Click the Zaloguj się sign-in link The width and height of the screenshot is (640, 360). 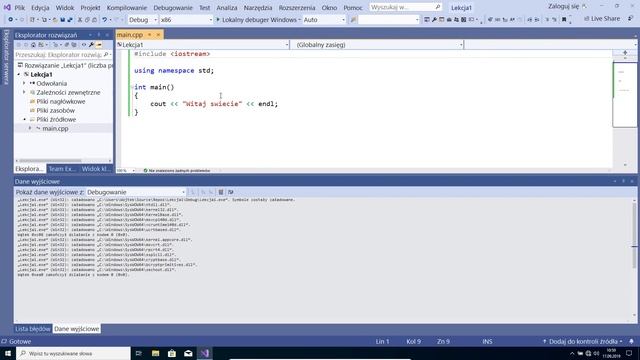point(563,6)
